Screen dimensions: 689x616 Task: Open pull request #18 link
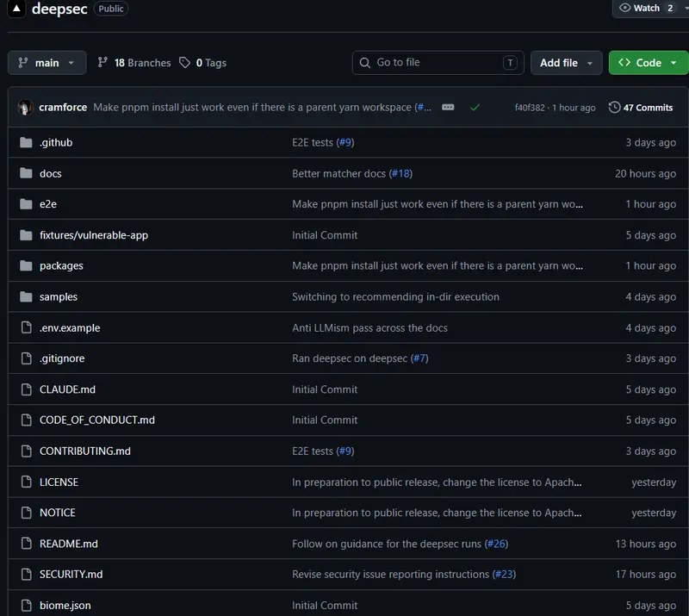[400, 173]
